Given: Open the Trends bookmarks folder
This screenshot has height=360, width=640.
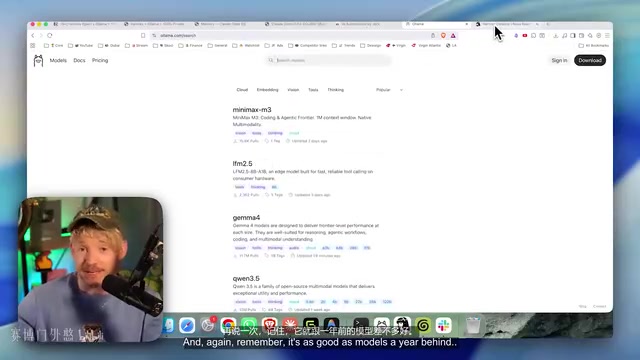Looking at the screenshot, I should (x=343, y=45).
